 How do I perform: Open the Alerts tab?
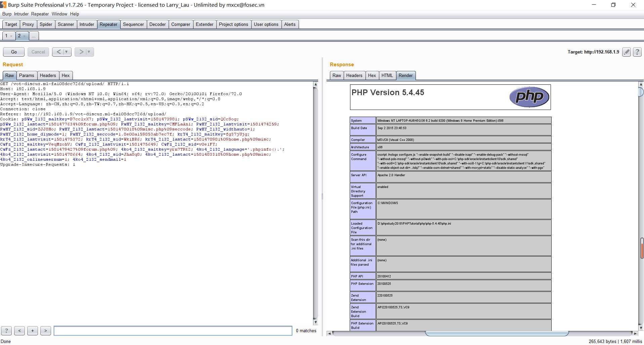click(290, 24)
